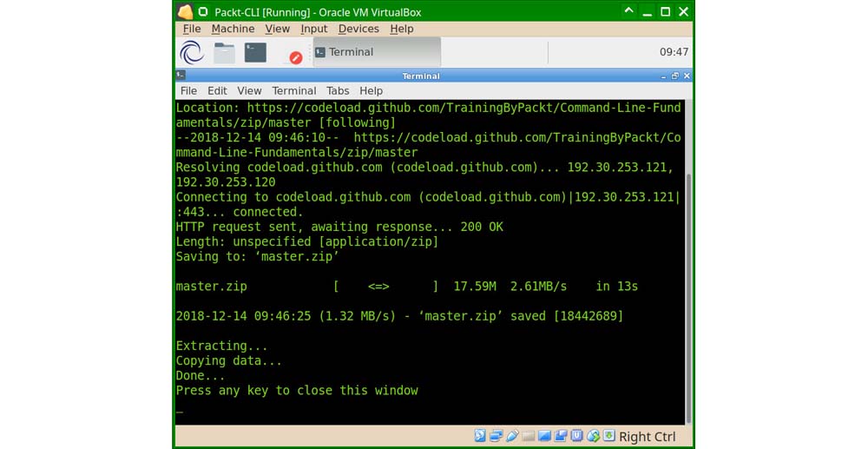Open the Terminal window File menu
Screen dimensions: 868x449
[x=188, y=91]
